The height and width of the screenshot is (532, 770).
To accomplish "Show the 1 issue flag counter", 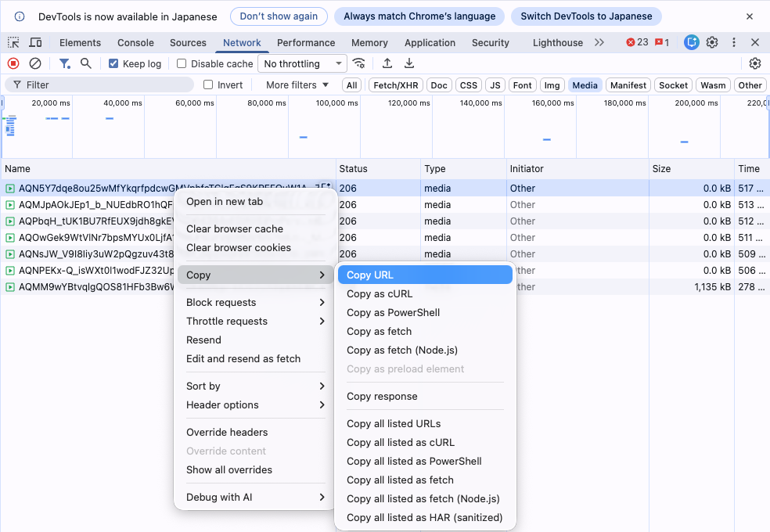I will point(662,43).
